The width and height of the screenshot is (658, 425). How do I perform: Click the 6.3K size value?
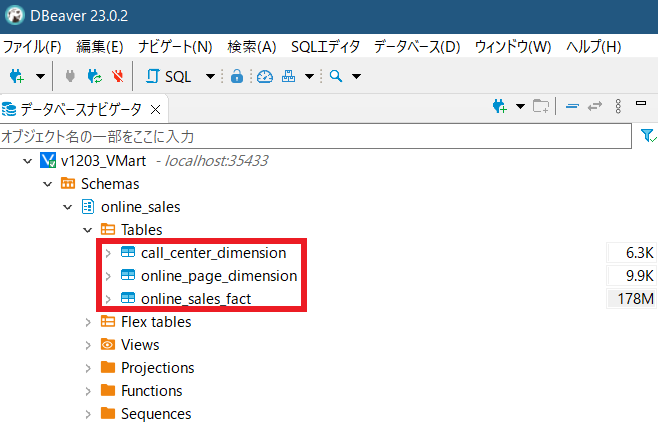tap(640, 253)
